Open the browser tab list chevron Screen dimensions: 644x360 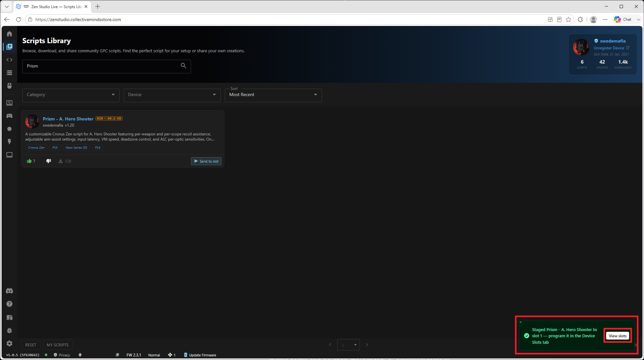point(6,6)
